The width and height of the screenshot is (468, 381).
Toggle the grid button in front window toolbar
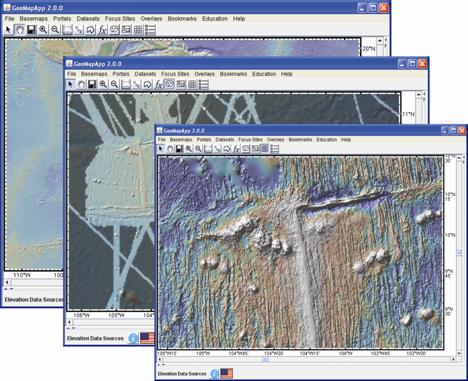[x=265, y=149]
